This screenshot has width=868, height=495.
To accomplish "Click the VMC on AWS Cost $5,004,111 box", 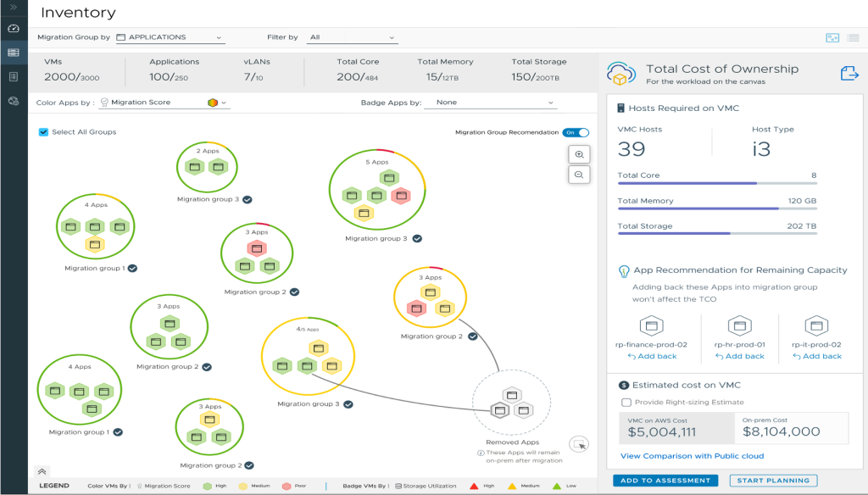I will point(676,428).
